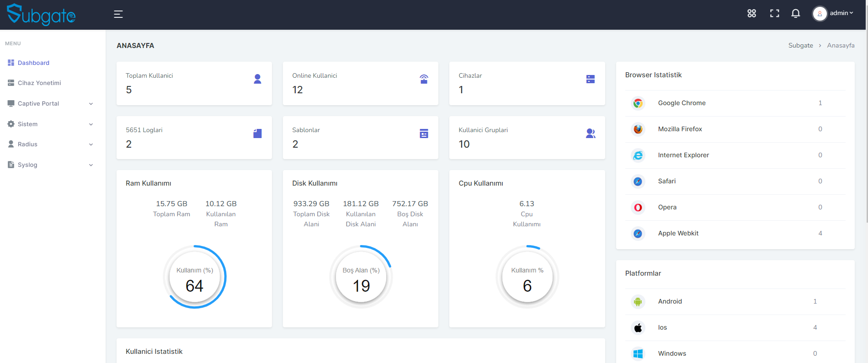
Task: Toggle fullscreen mode icon
Action: 775,13
